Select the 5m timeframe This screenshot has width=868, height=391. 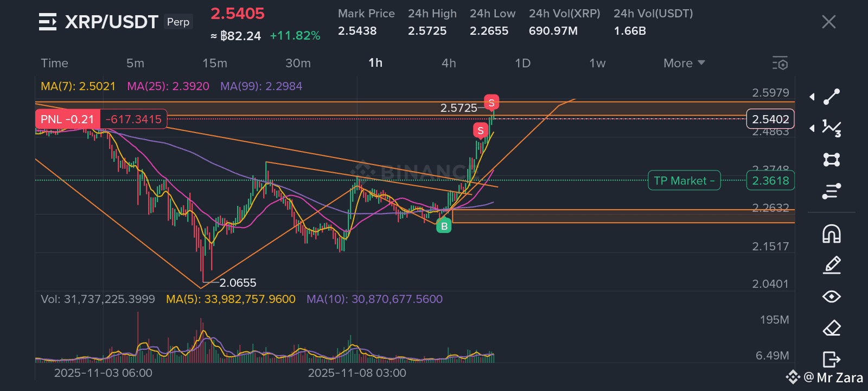(x=136, y=63)
